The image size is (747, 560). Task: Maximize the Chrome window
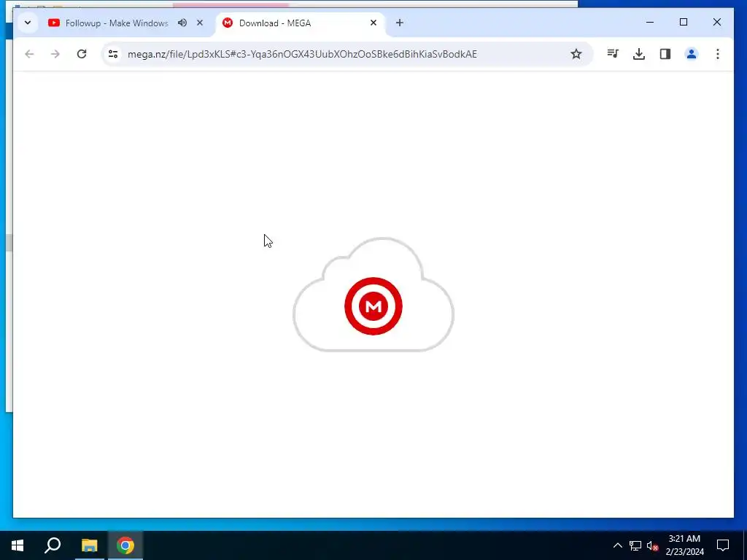click(x=684, y=22)
